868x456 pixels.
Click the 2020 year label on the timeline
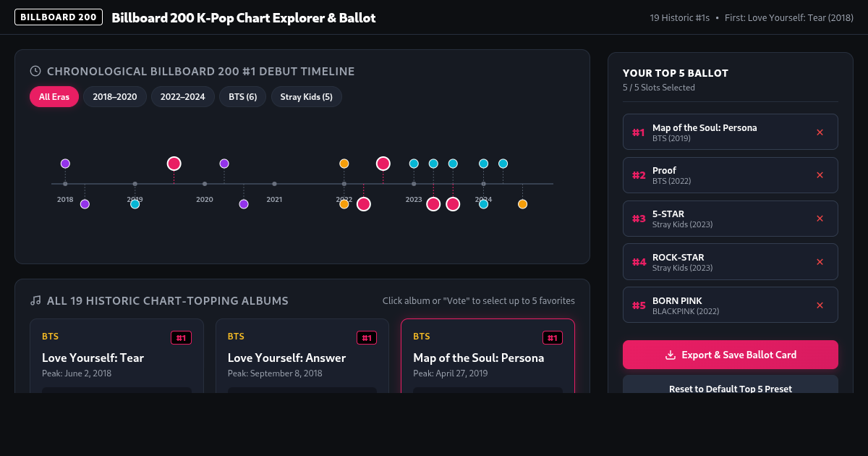[205, 199]
